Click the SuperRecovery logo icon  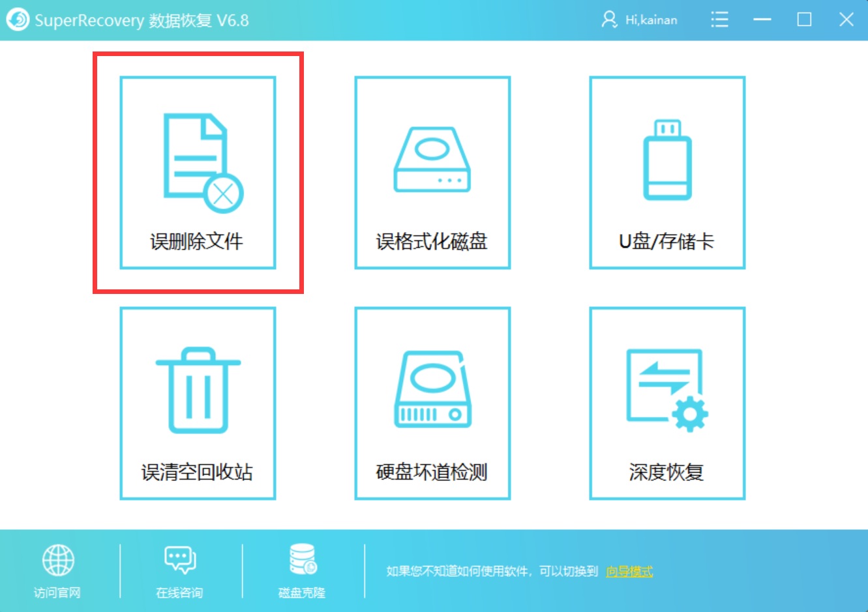(x=18, y=20)
